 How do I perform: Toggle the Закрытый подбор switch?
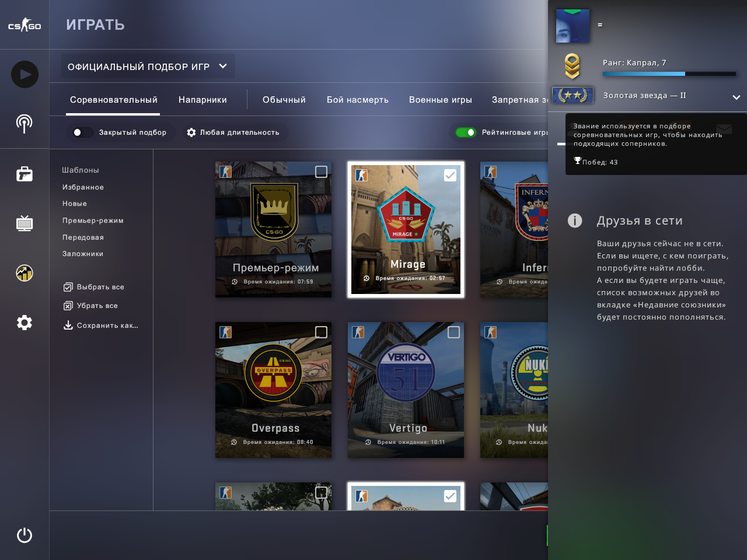pos(83,132)
